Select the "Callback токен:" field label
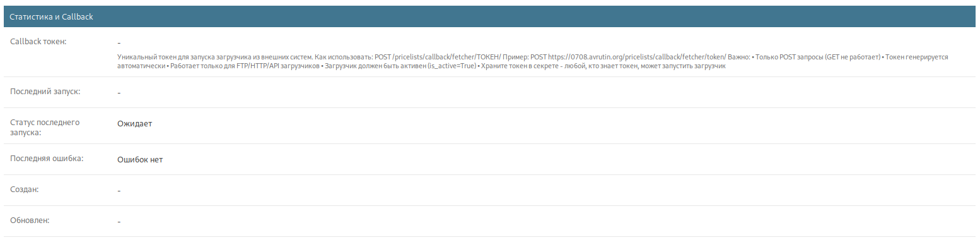The height and width of the screenshot is (242, 980). pos(38,41)
